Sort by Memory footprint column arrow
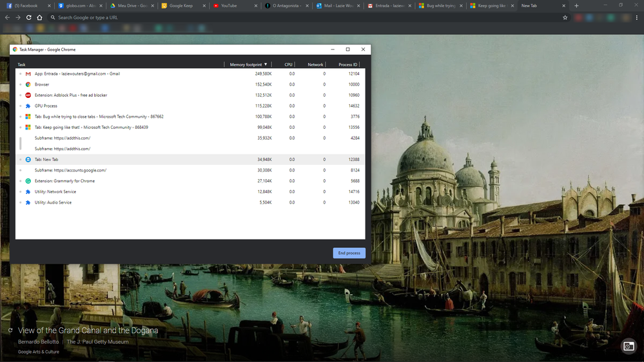Viewport: 644px width, 362px height. point(266,64)
